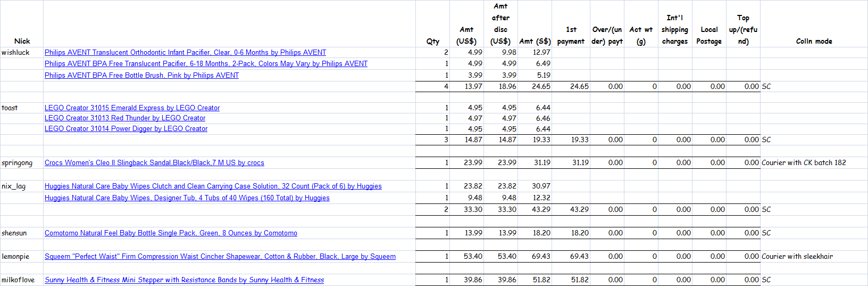Select the 12.97 Amt (S$) cell
This screenshot has height=286, width=868.
click(x=535, y=52)
